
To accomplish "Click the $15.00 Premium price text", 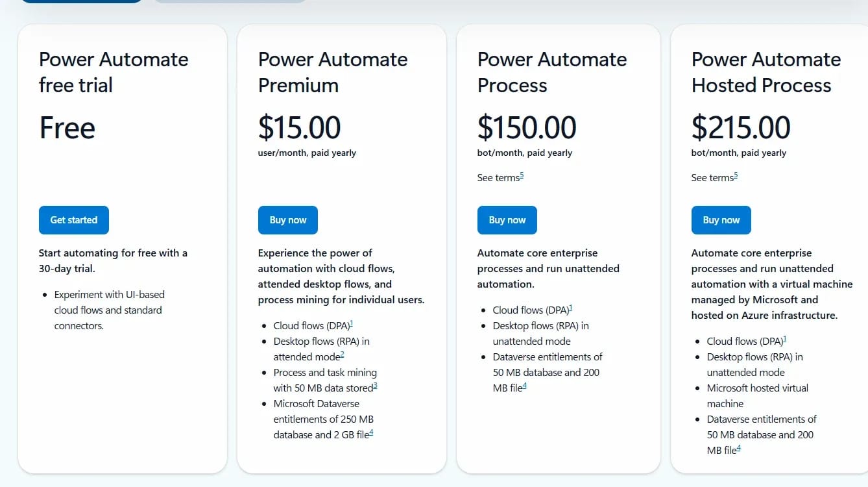I will (300, 127).
